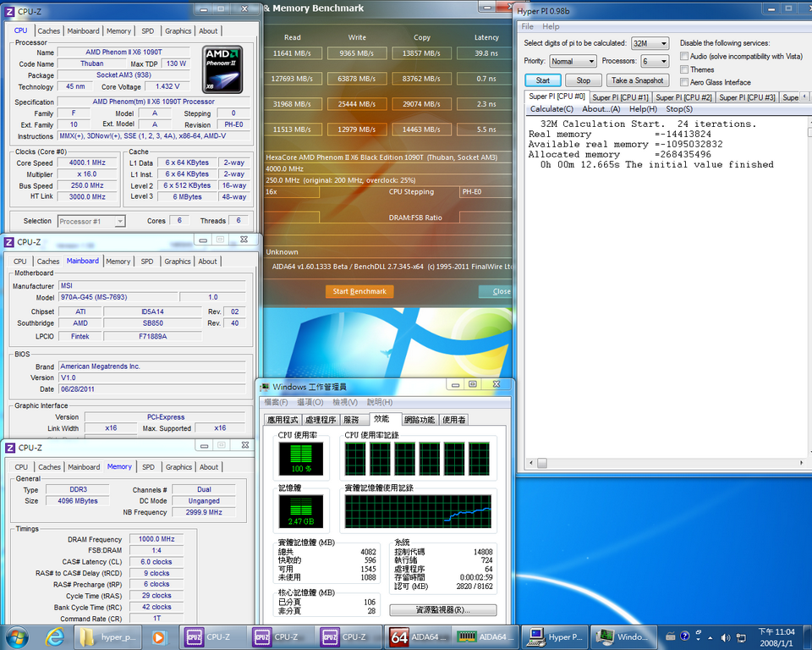Launch Internet Explorer from the taskbar
This screenshot has width=812, height=650.
tap(56, 637)
